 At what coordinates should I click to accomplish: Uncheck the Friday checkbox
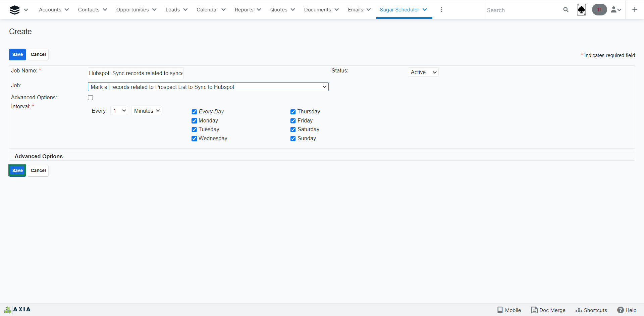(293, 121)
